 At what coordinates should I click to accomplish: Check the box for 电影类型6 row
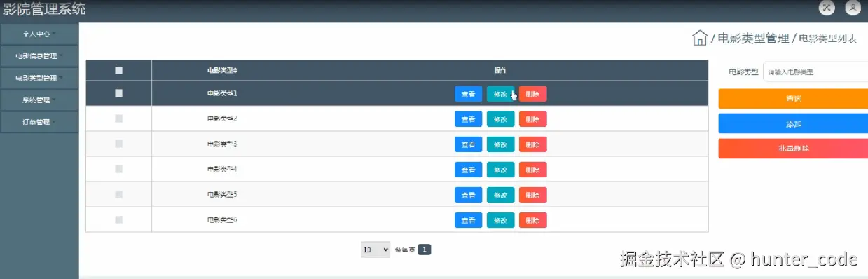pos(118,219)
